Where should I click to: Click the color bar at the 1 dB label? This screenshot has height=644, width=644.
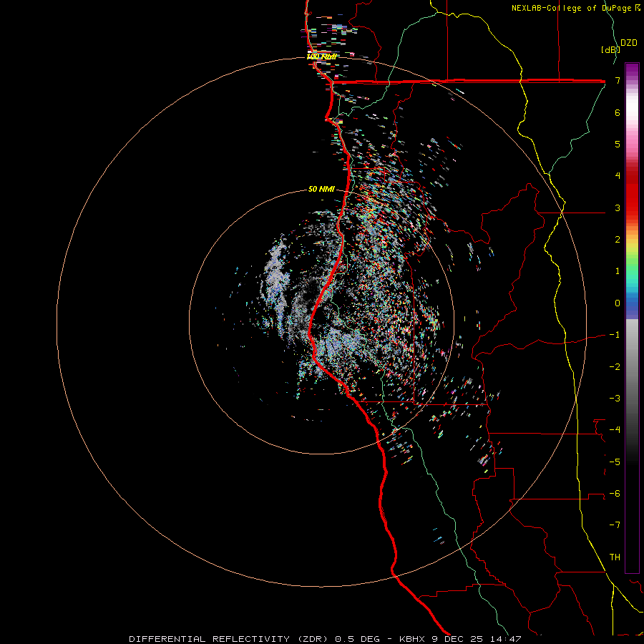coord(618,271)
